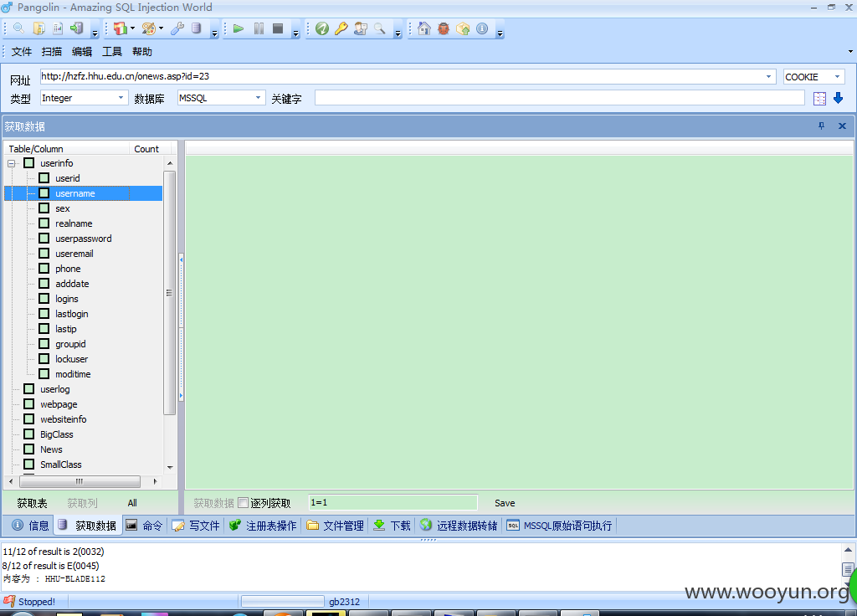Click the Save button
Viewport: 857px width, 616px height.
click(505, 503)
